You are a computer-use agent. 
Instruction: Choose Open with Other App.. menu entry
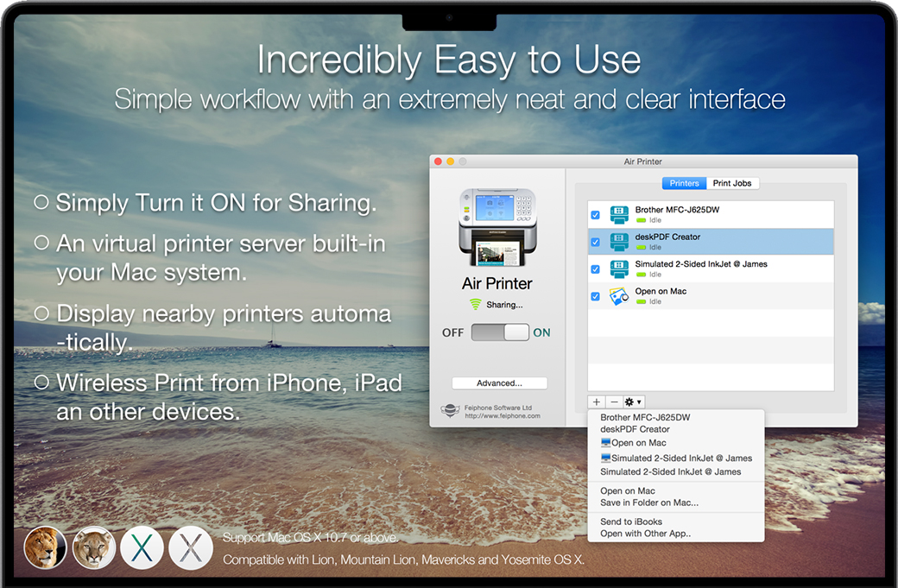645,534
